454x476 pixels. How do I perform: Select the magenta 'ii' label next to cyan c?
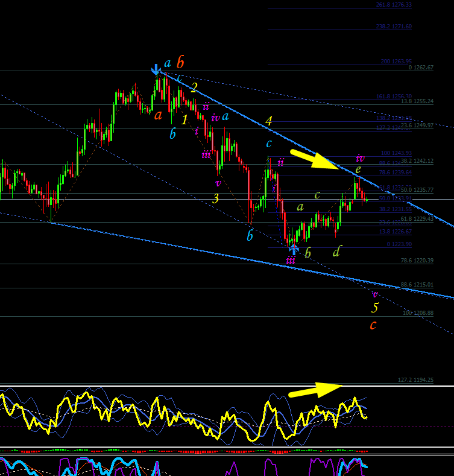(x=281, y=162)
